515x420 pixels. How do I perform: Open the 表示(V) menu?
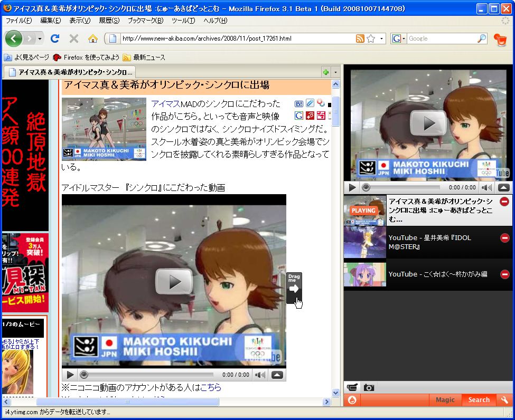click(x=80, y=21)
